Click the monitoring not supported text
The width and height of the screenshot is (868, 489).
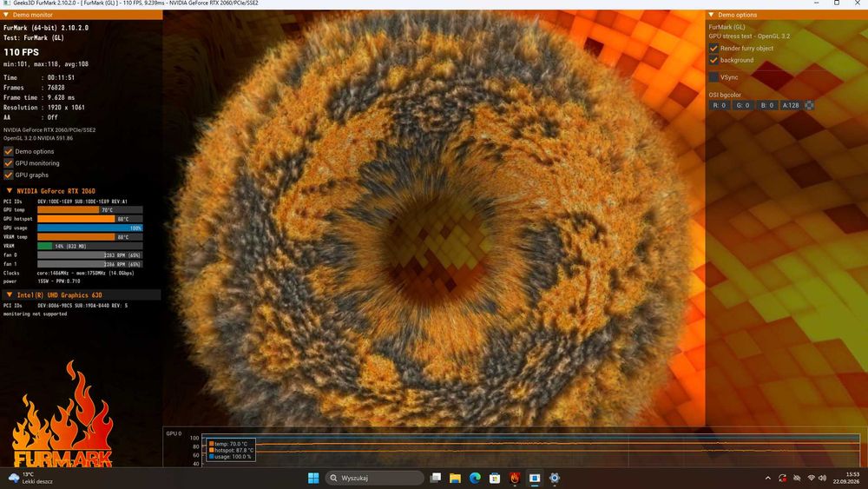(x=35, y=314)
